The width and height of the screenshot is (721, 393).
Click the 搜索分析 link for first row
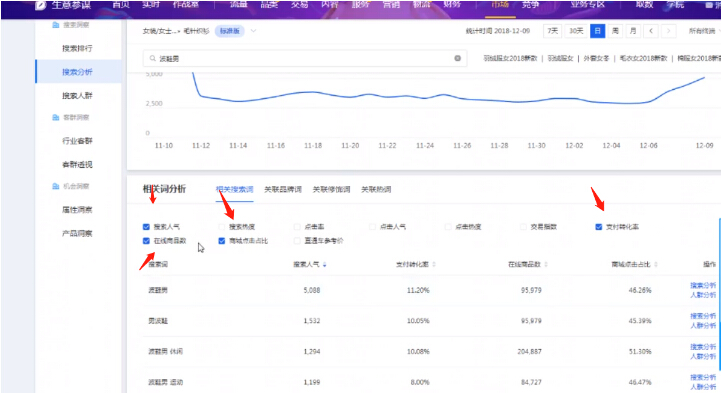[703, 285]
